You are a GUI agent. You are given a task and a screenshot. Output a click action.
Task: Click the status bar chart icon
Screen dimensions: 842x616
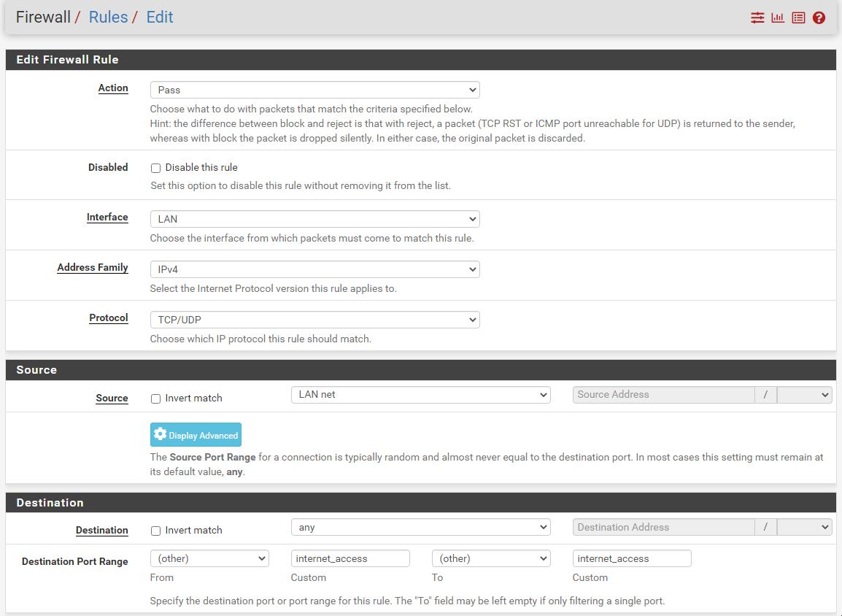(778, 18)
